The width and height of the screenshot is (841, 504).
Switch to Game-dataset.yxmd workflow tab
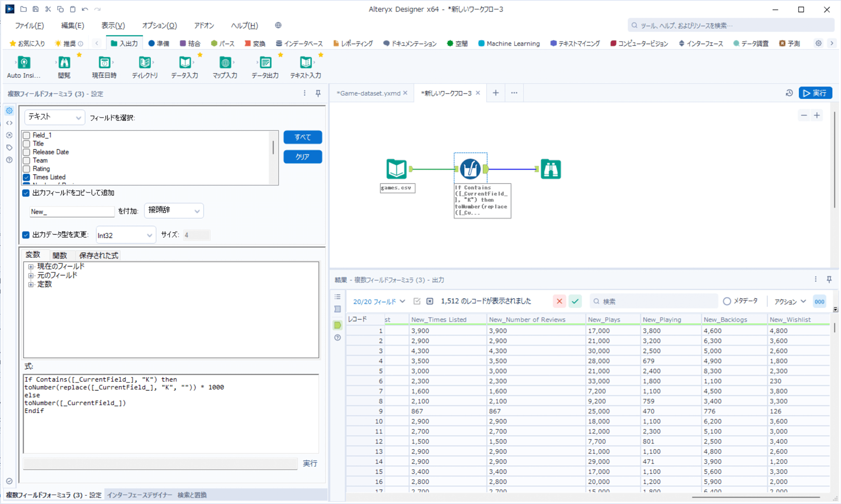(368, 93)
